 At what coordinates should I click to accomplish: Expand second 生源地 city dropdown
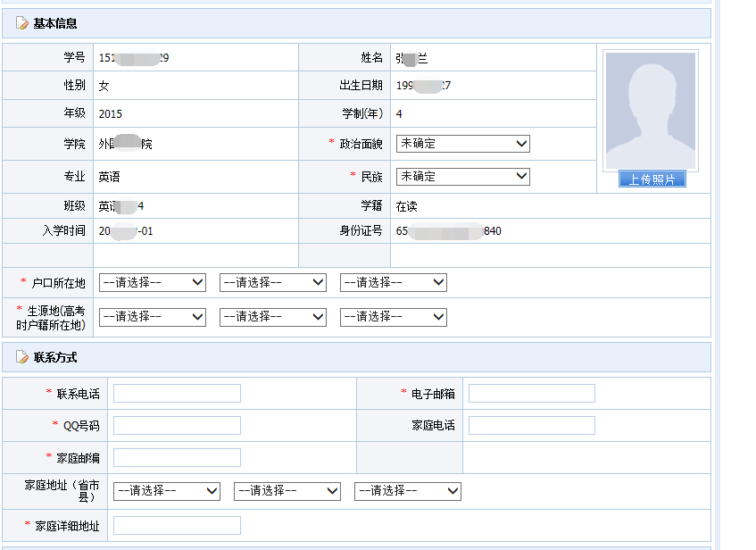[x=272, y=317]
